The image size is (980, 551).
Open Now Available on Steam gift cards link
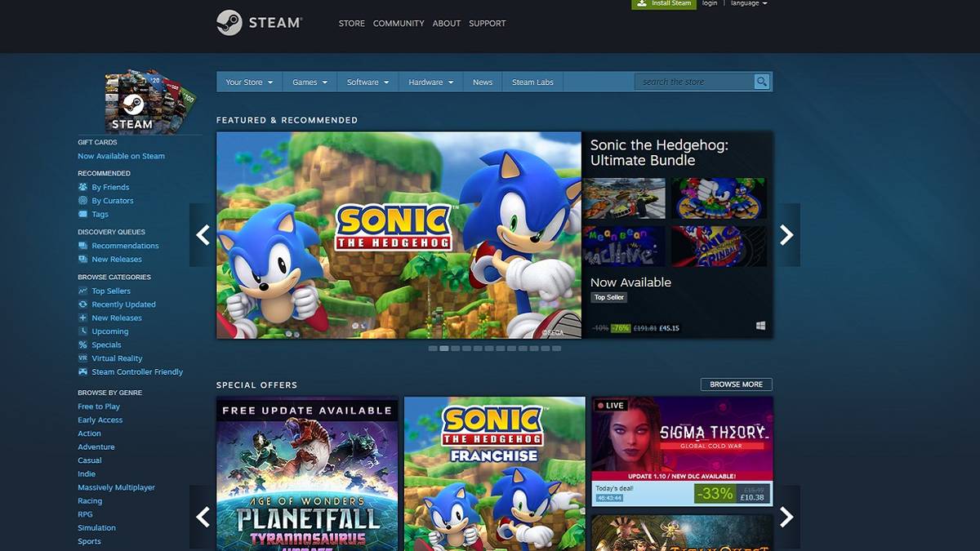coord(121,155)
